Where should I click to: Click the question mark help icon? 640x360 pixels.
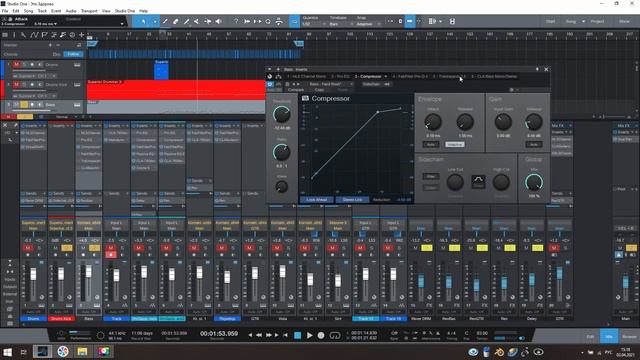236,21
